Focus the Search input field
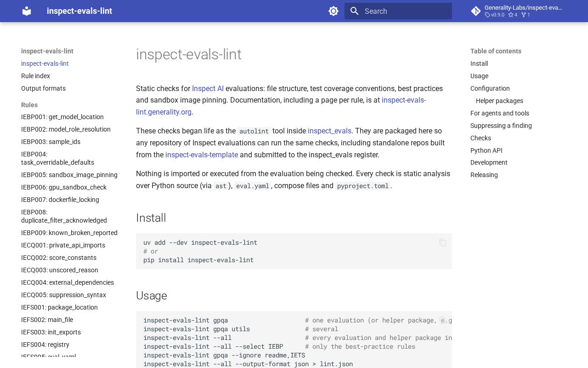588x368 pixels. pyautogui.click(x=398, y=11)
